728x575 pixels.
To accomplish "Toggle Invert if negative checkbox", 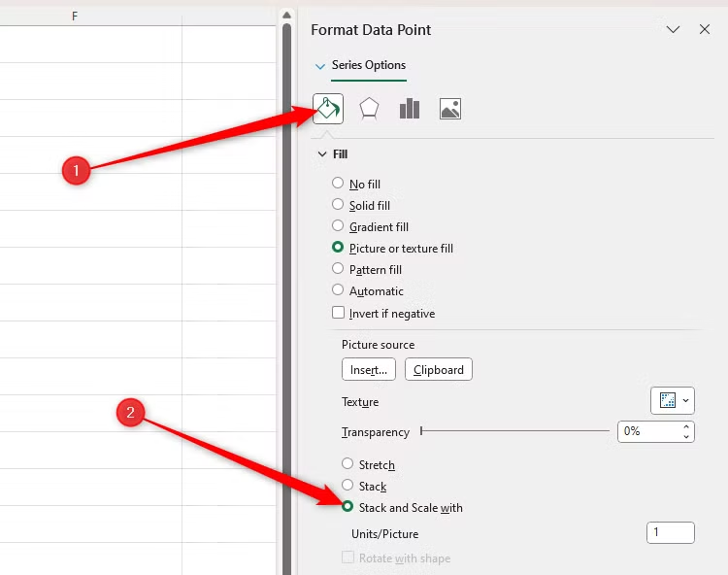I will [338, 312].
